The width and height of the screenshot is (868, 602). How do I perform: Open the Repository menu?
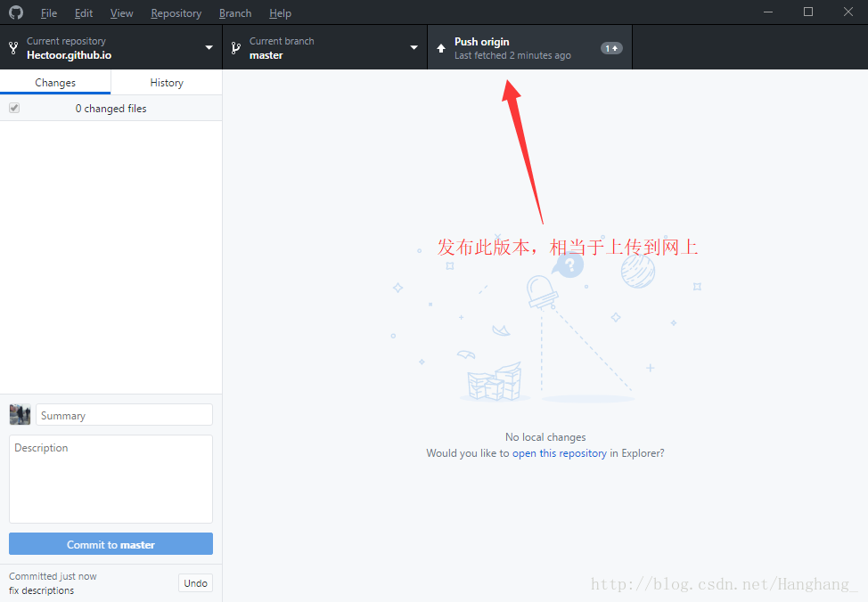[176, 12]
